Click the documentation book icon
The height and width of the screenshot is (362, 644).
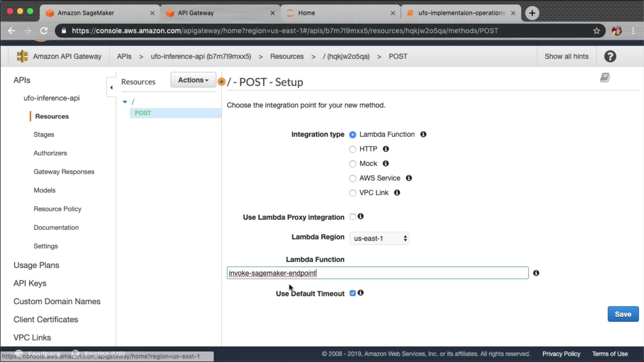tap(605, 78)
